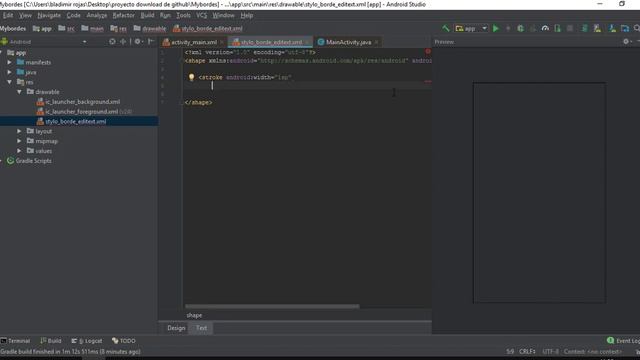The width and height of the screenshot is (640, 360).
Task: Open the Terminal tool window
Action: (16, 340)
